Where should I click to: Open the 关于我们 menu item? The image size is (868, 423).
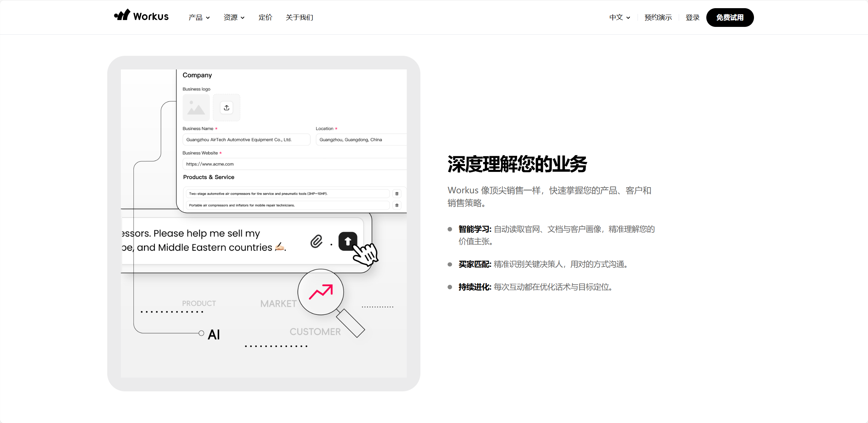[300, 17]
